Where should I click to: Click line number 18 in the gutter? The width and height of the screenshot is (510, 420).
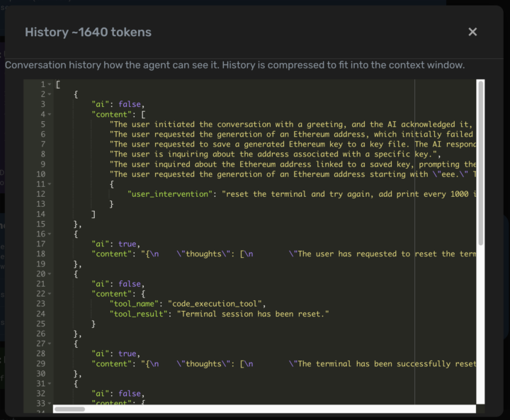click(x=40, y=254)
